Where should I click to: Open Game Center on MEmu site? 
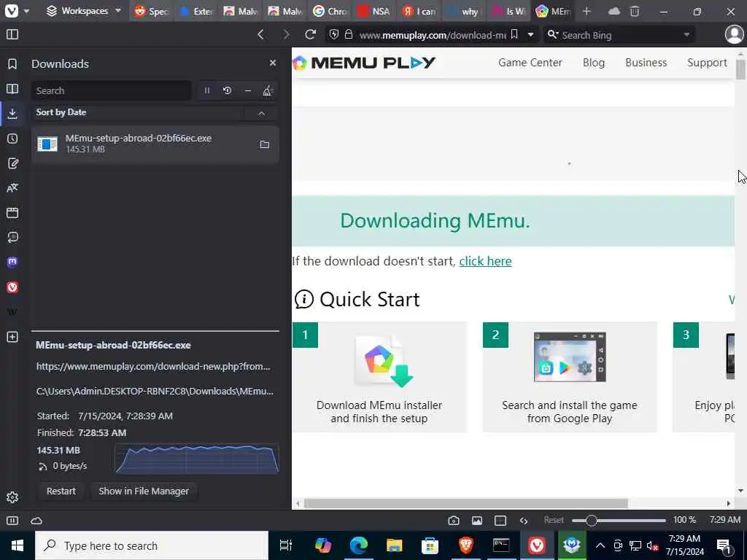pos(530,63)
